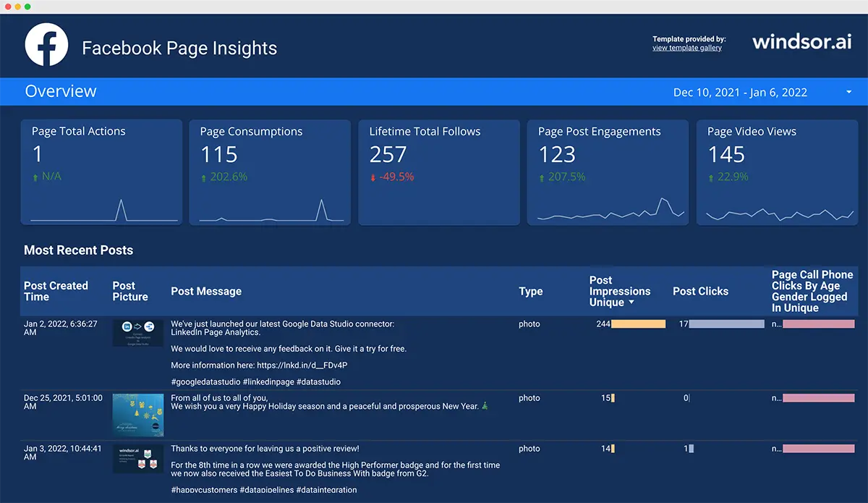Sort table by Post Clicks column

tap(700, 291)
